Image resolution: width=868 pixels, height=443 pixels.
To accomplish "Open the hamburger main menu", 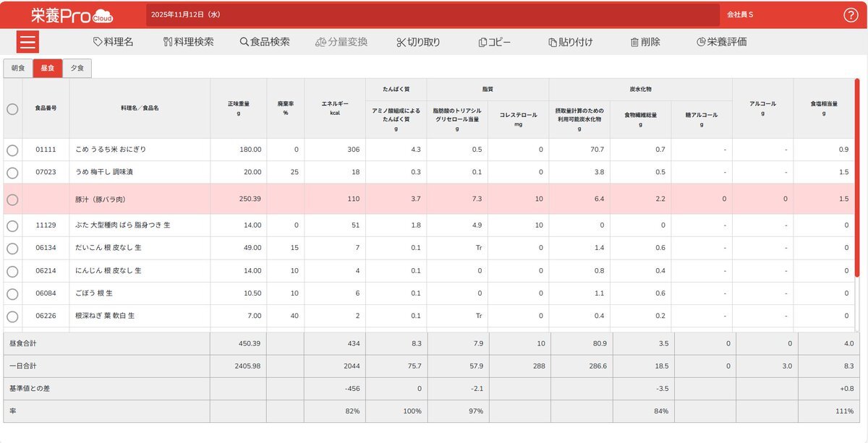I will coord(27,42).
